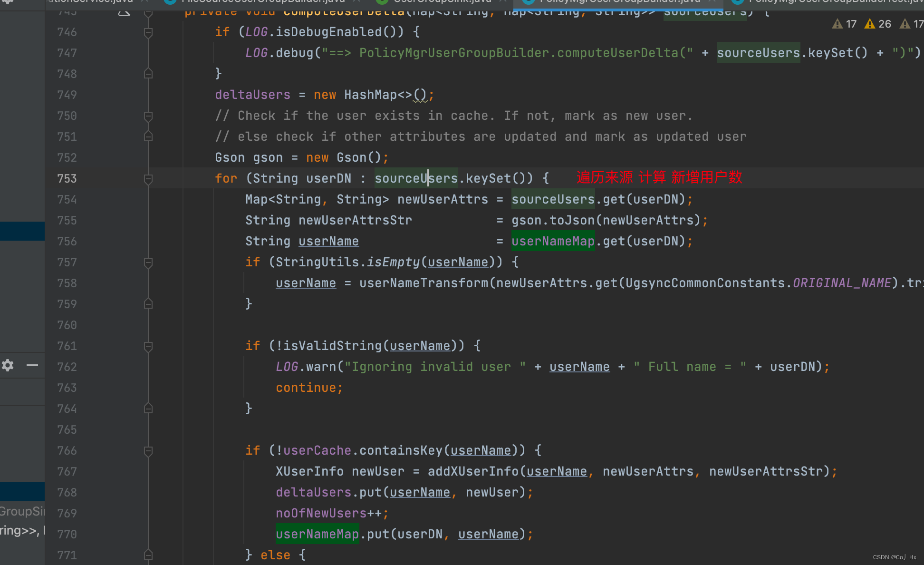Click 'isDebugEnabled' on line 746
Screen dimensions: 924x565
tap(329, 32)
